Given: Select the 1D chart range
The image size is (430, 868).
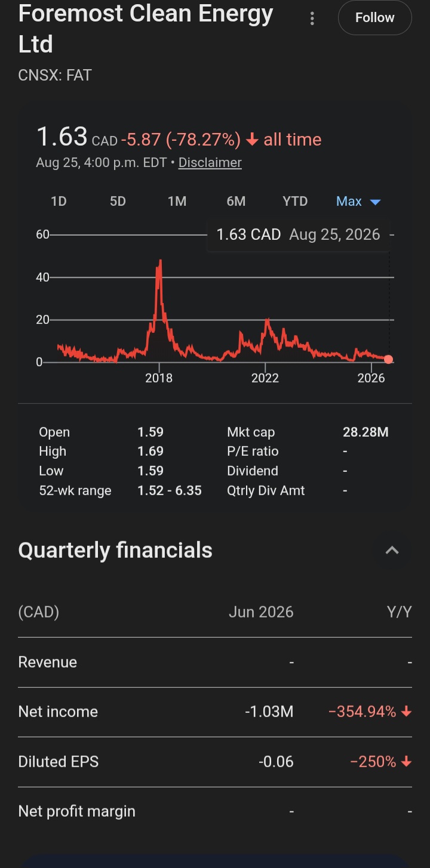Looking at the screenshot, I should click(59, 202).
